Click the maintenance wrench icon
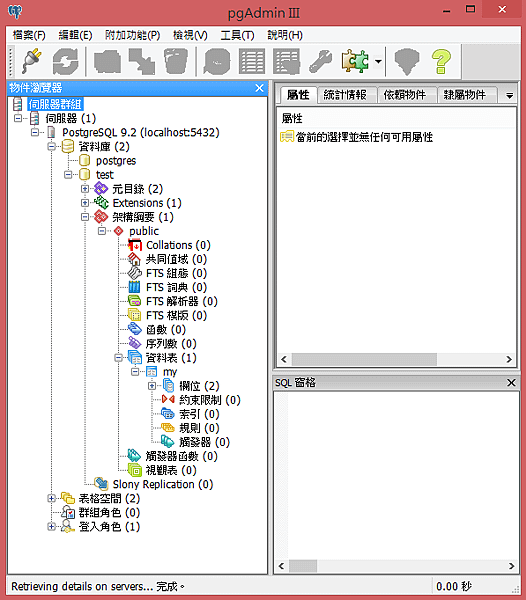 point(320,61)
